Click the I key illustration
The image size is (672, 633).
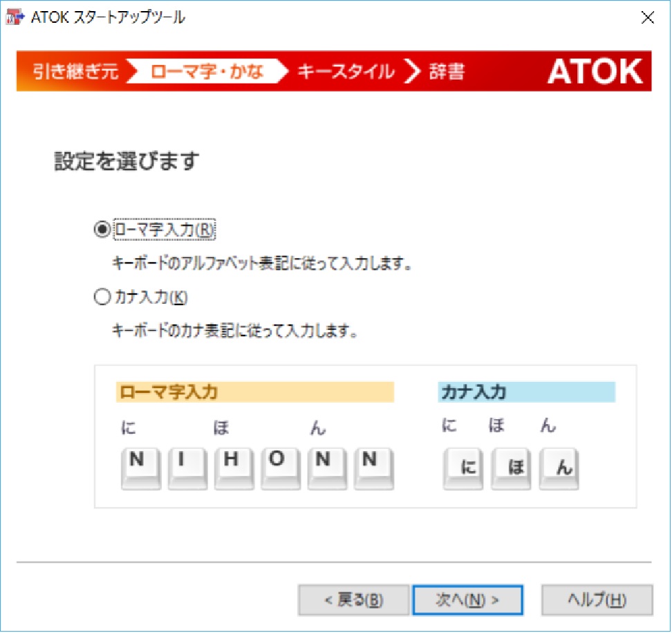pos(188,469)
